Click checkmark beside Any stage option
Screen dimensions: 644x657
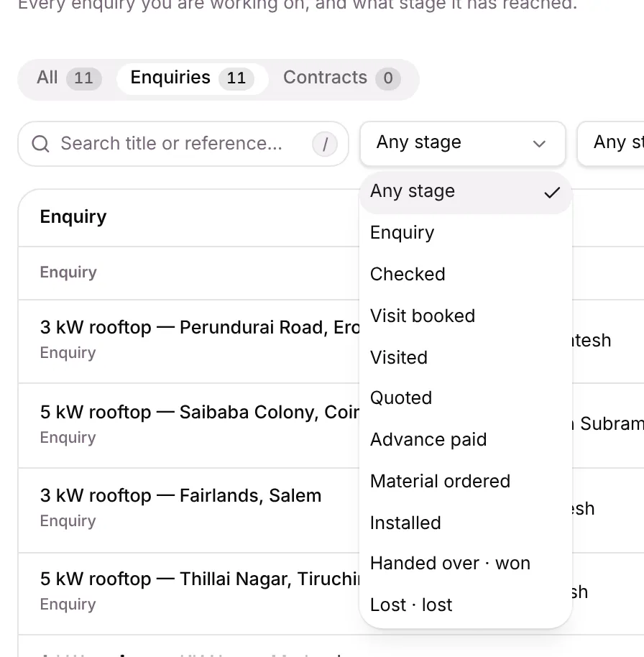tap(552, 193)
